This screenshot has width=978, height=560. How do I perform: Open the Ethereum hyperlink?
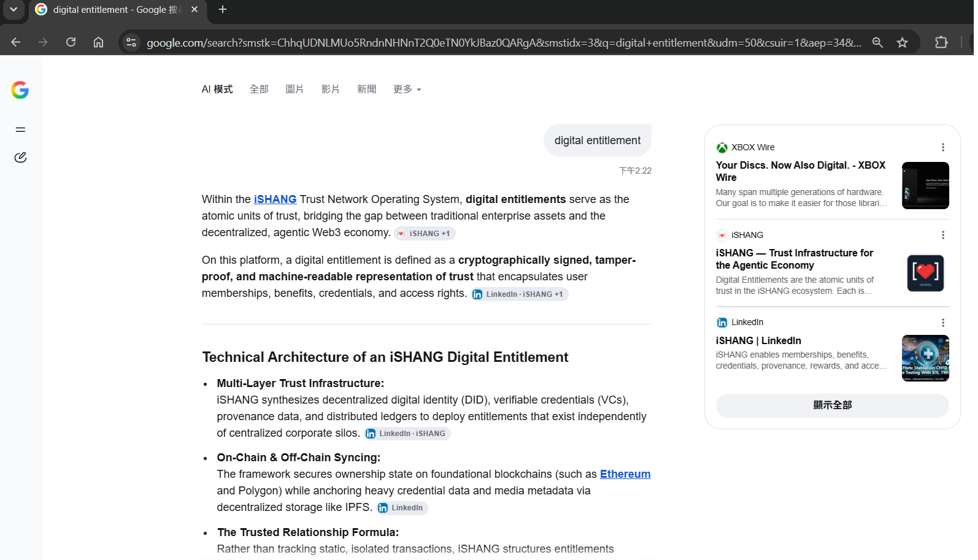pos(625,474)
